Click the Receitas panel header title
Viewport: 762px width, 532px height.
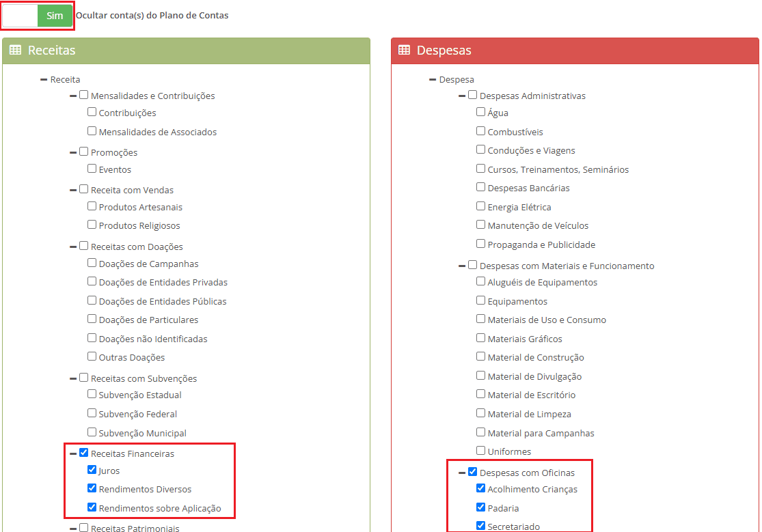51,50
